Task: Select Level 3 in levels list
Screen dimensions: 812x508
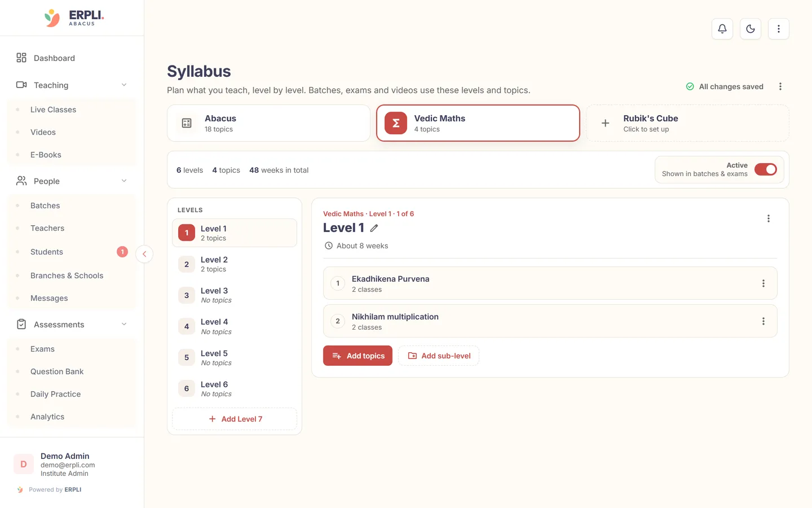Action: click(235, 295)
